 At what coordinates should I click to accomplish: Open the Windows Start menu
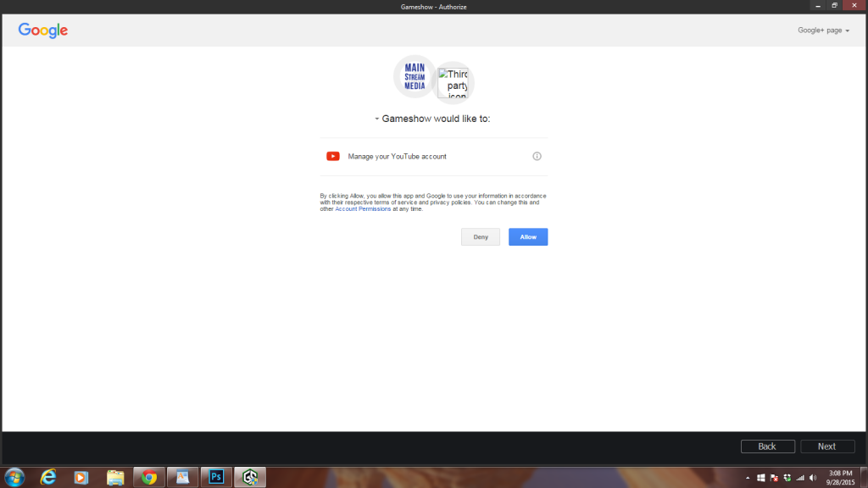coord(14,477)
